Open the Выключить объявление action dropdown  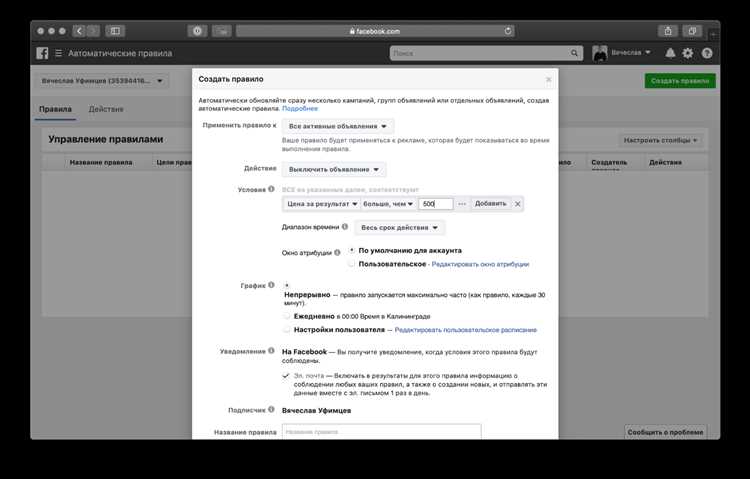tap(334, 169)
